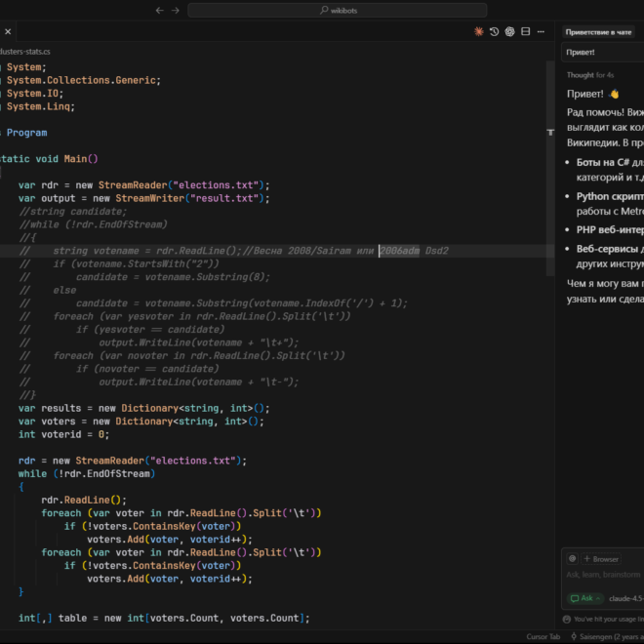Click the clusters-stats.cs breadcrumb
The width and height of the screenshot is (644, 644).
25,52
